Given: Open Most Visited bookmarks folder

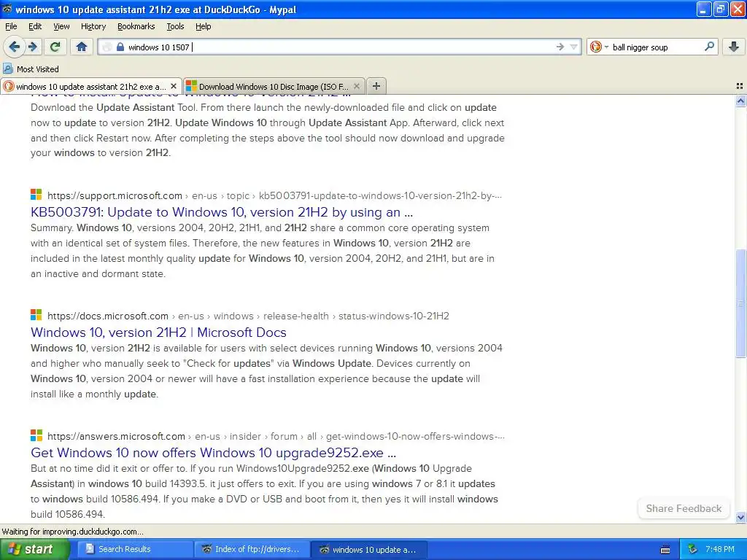Looking at the screenshot, I should point(31,69).
